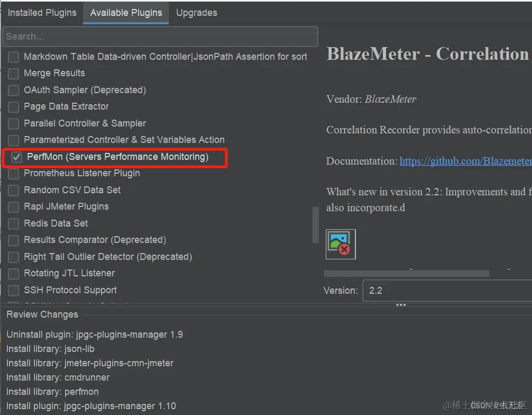The image size is (532, 415).
Task: Tick Parameterized Controller & Set Variables checkbox
Action: (14, 140)
